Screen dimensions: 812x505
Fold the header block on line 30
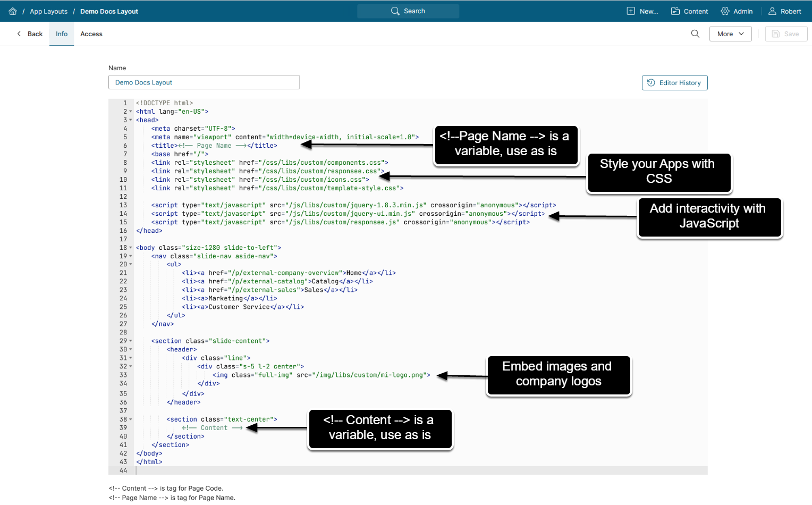[x=131, y=350]
